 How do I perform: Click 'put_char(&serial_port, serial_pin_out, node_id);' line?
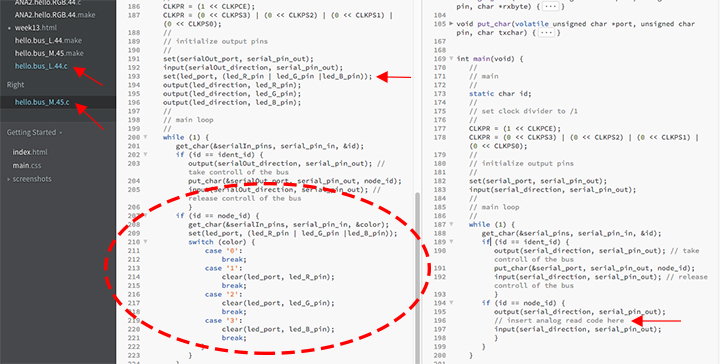(595, 268)
